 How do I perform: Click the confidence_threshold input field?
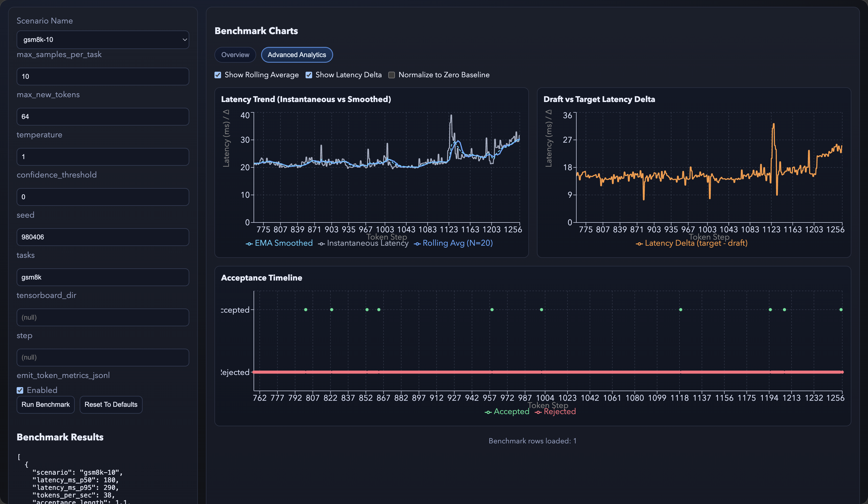point(103,197)
